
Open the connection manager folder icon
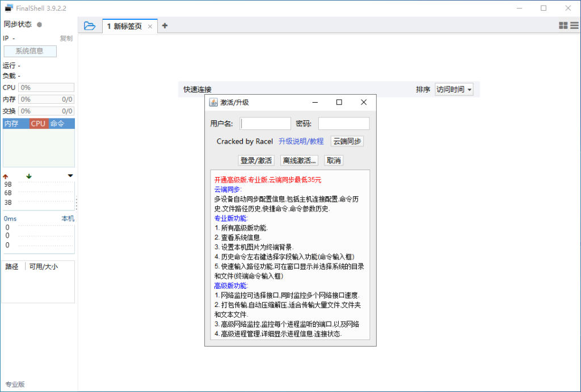point(90,26)
